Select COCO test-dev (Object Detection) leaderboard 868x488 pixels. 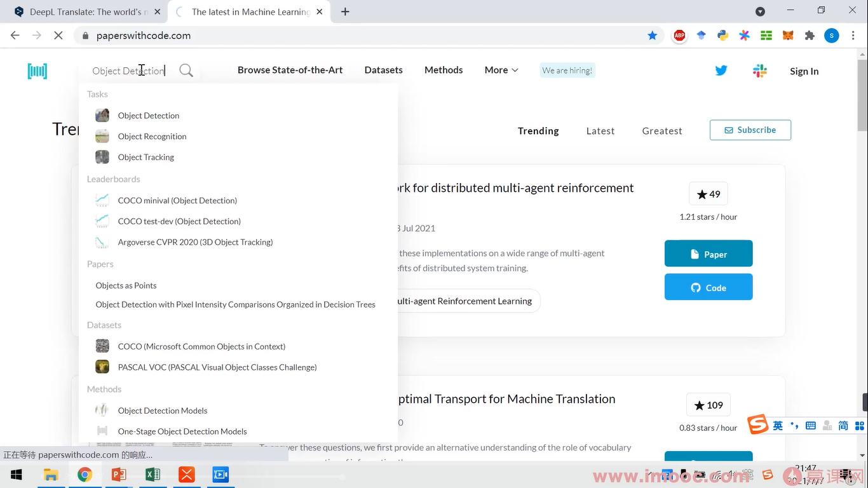(179, 222)
